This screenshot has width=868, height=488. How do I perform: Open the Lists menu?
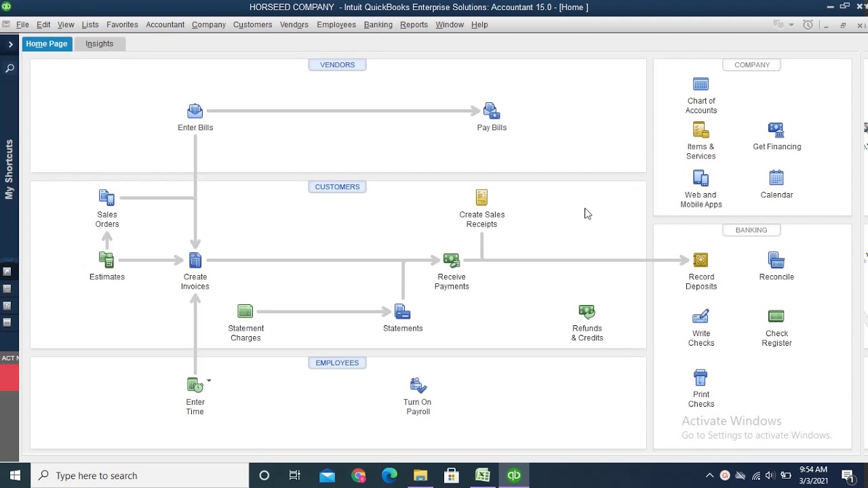point(90,24)
